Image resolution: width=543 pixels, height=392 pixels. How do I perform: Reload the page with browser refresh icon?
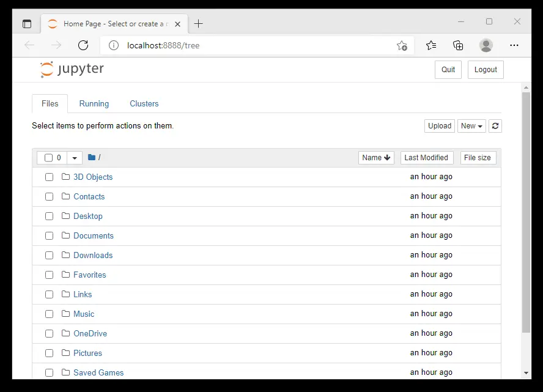(x=83, y=45)
